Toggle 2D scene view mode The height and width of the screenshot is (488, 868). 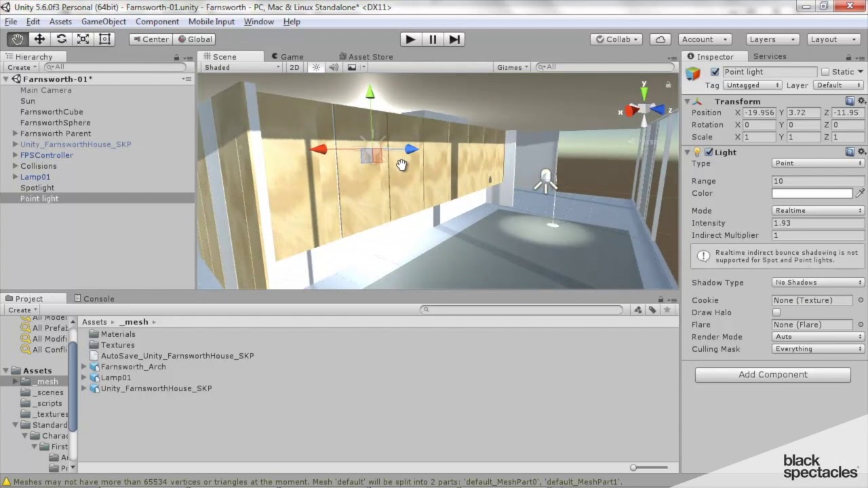[x=294, y=67]
